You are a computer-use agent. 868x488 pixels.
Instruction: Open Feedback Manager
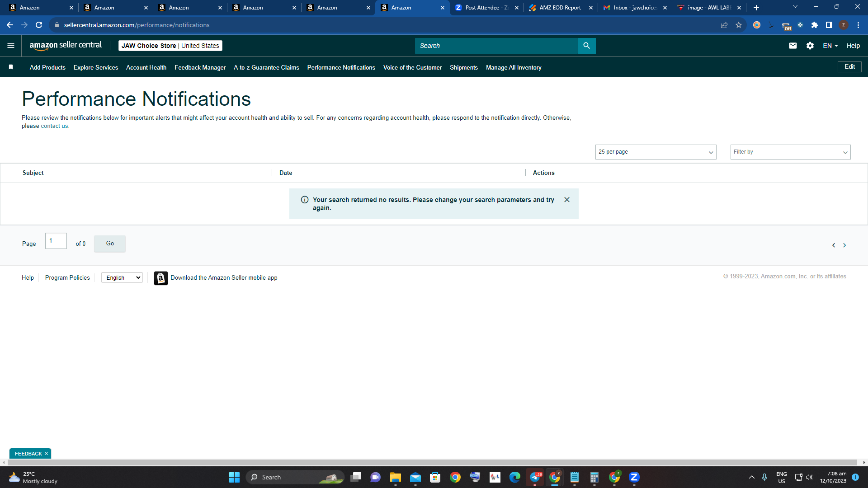[200, 67]
